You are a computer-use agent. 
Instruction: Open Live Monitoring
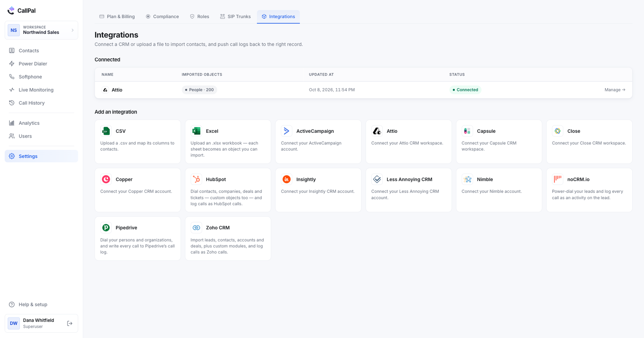pyautogui.click(x=41, y=90)
